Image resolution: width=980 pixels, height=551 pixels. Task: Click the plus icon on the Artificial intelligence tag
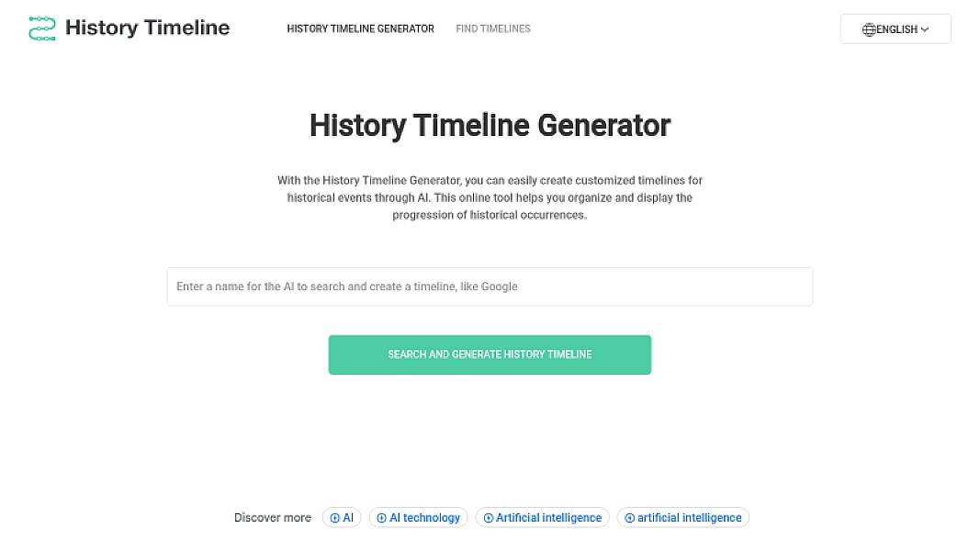click(x=489, y=517)
